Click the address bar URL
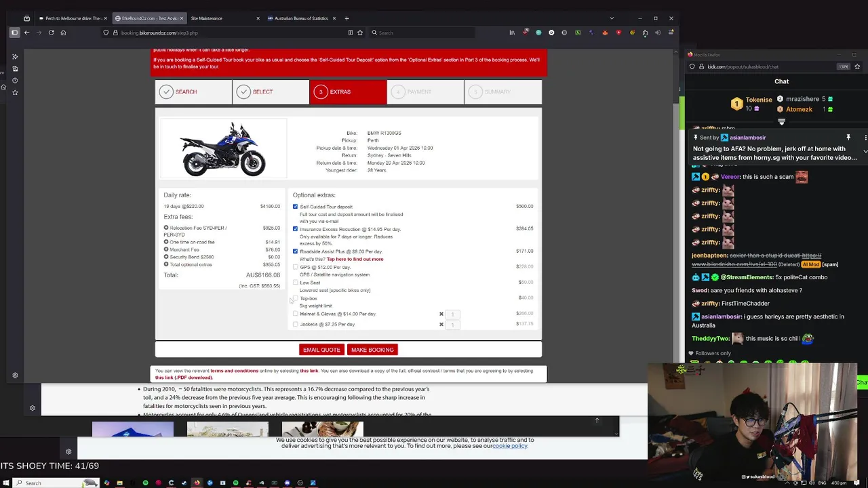The height and width of the screenshot is (488, 868). click(x=159, y=33)
